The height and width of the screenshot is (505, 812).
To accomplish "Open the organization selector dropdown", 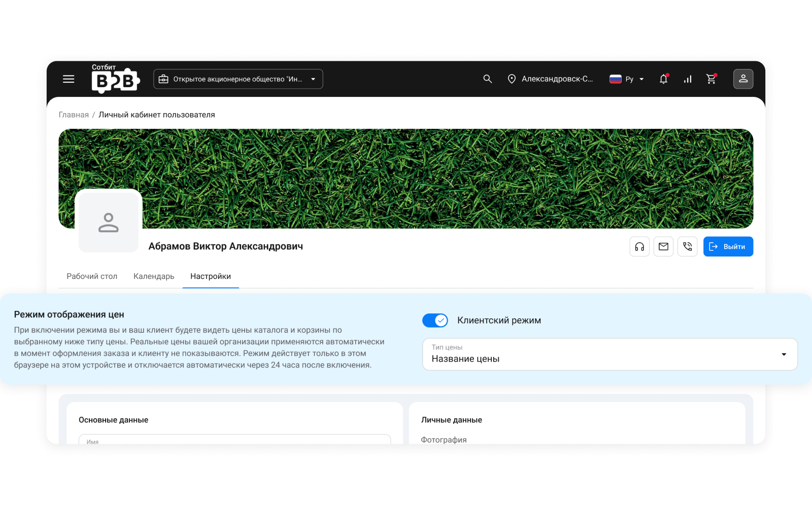I will 238,79.
